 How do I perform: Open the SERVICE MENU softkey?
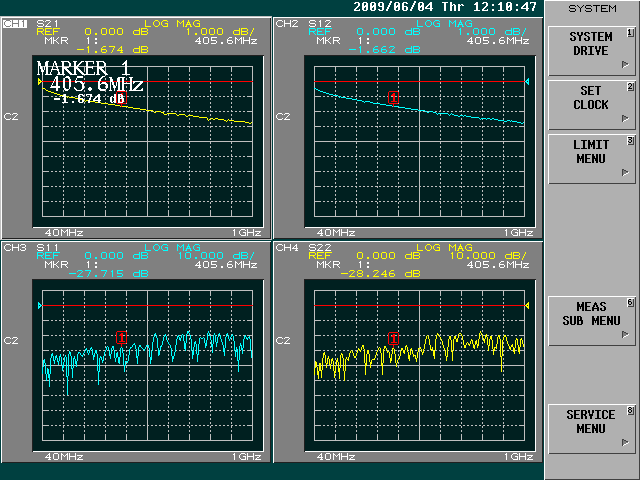(591, 429)
